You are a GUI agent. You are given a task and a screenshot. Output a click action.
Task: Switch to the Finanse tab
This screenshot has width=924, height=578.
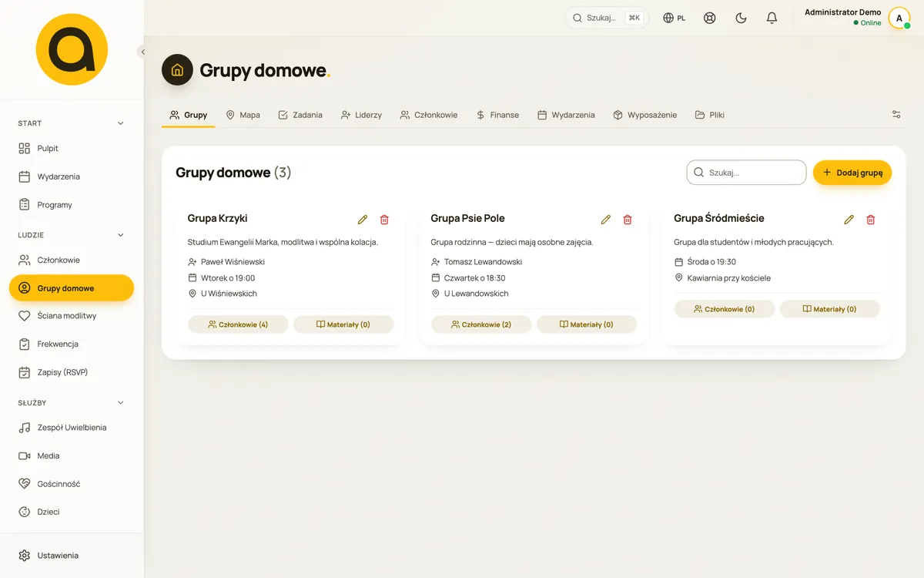pyautogui.click(x=497, y=115)
